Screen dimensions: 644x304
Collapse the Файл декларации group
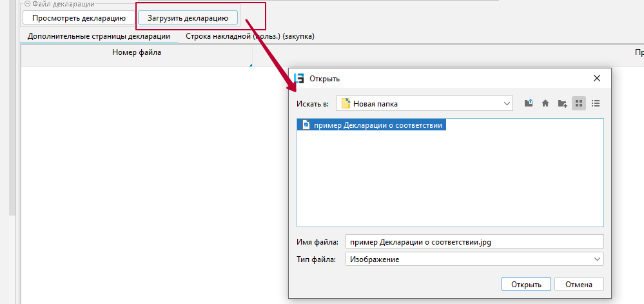28,4
